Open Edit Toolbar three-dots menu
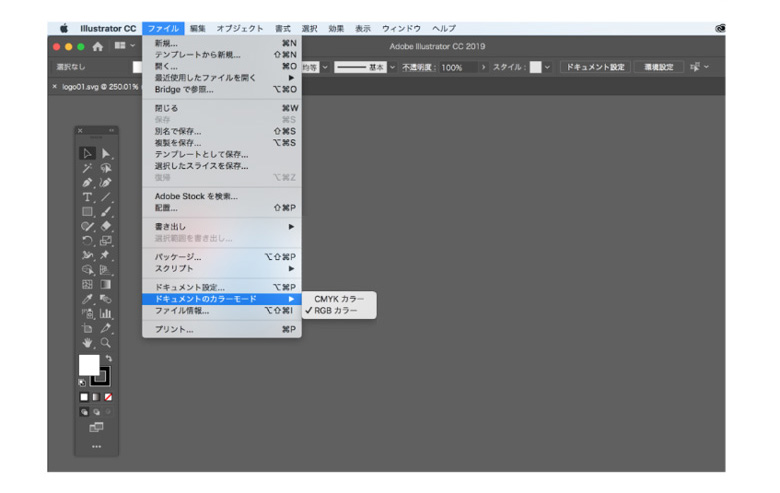The width and height of the screenshot is (780, 493). [97, 447]
